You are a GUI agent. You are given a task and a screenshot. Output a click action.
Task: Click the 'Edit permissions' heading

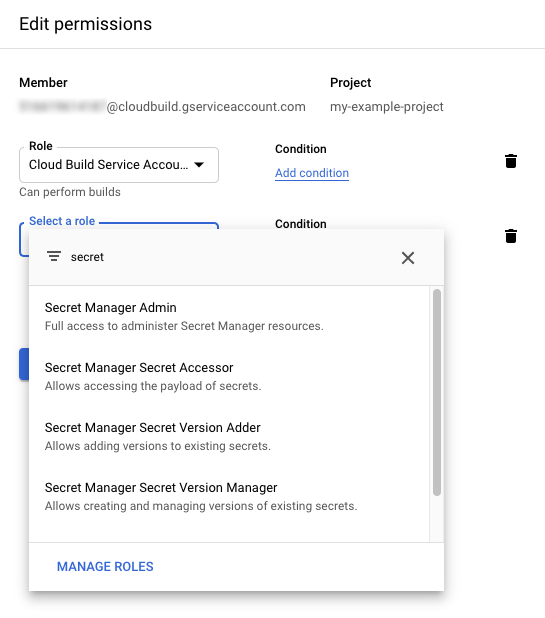pyautogui.click(x=86, y=24)
